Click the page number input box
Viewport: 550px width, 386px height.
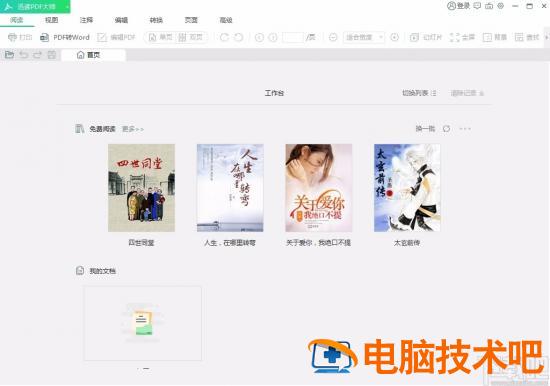[293, 37]
